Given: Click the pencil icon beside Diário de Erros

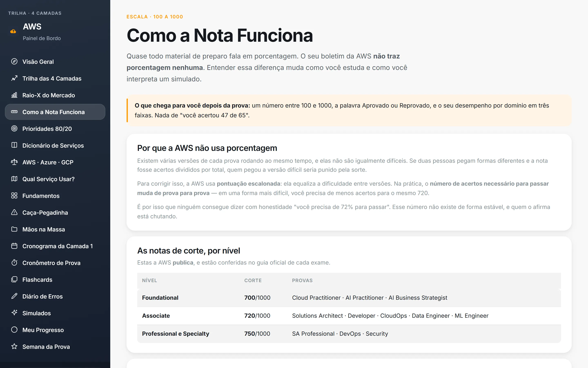Looking at the screenshot, I should (x=14, y=296).
